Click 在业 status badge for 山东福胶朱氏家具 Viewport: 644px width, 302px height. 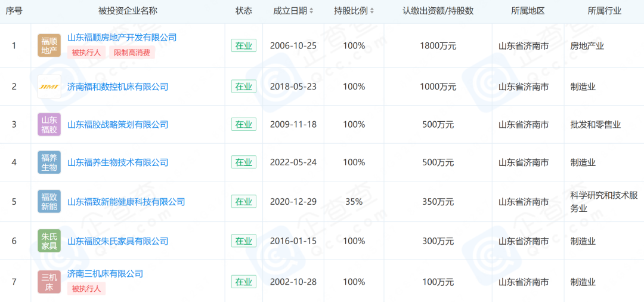[243, 241]
